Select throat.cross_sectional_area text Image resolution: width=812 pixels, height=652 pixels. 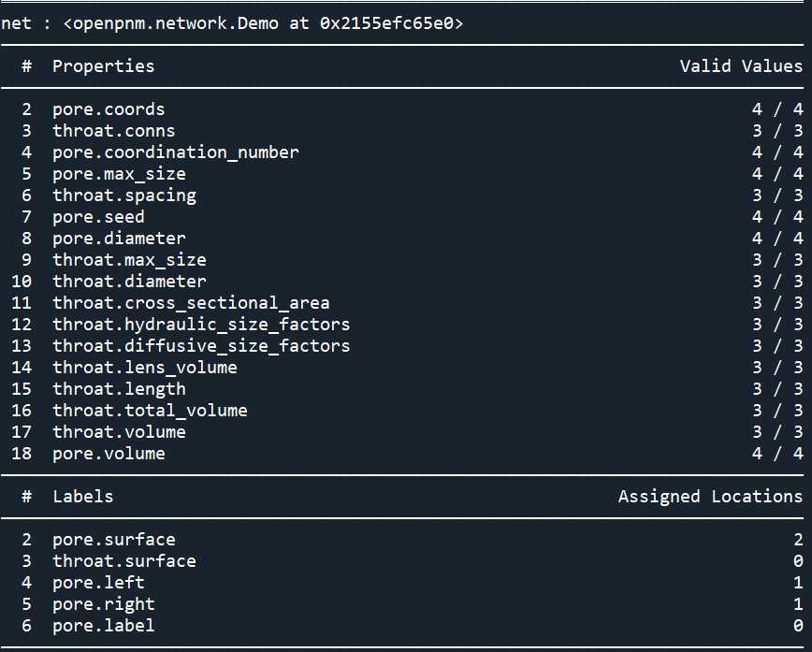tap(191, 303)
